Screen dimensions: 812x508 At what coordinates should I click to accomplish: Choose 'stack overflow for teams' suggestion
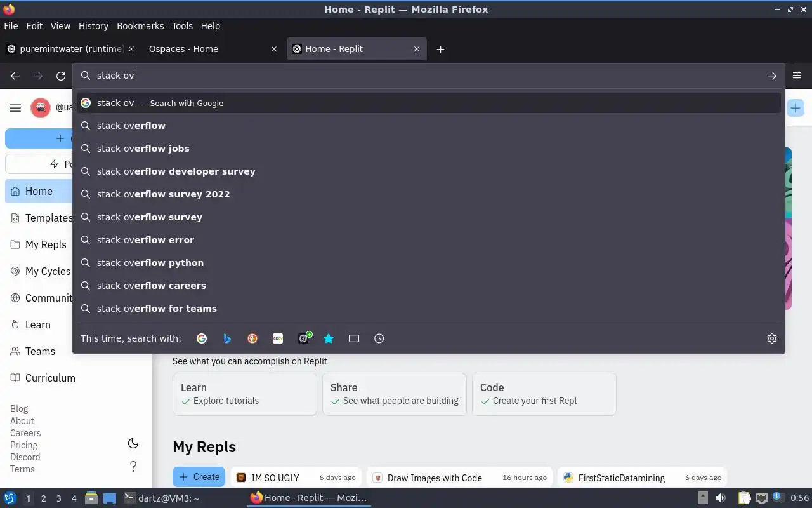[429, 309]
